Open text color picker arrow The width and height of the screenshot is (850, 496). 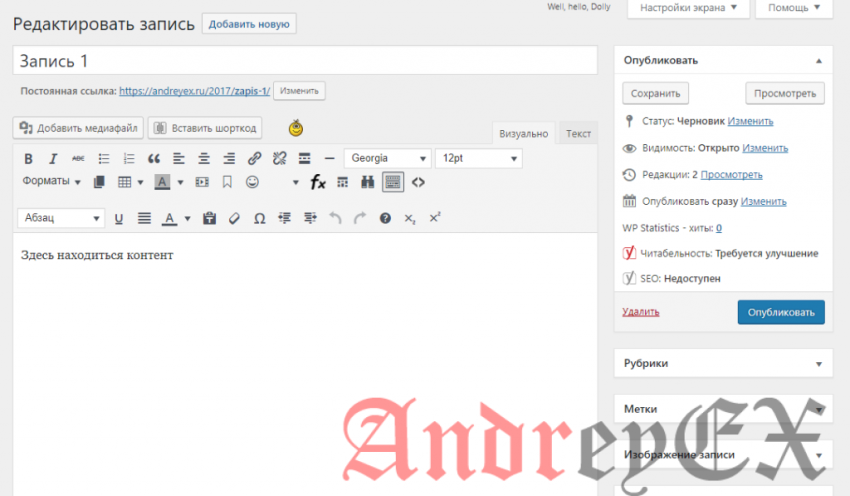(x=188, y=218)
